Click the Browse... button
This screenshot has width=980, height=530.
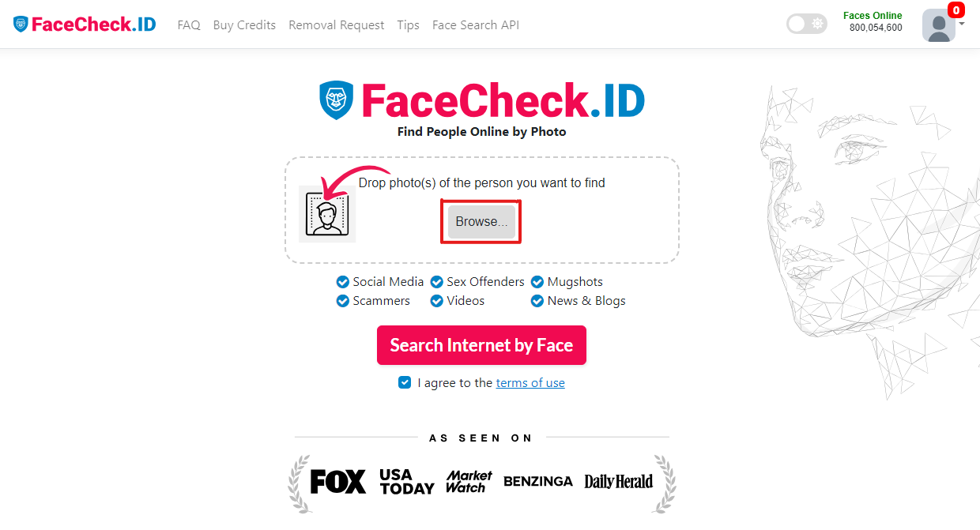481,222
